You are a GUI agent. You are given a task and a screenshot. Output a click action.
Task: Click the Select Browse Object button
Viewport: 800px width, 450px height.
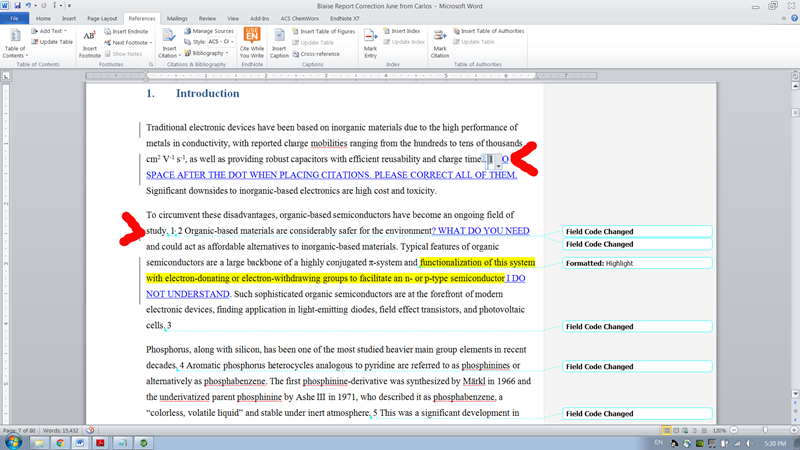pyautogui.click(x=795, y=411)
